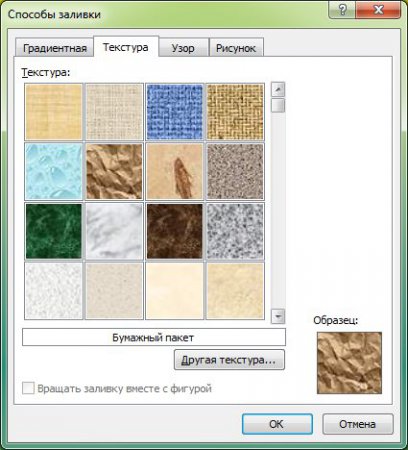Click the texture list scroll up arrow
Screen dimensions: 408x450
pos(278,89)
